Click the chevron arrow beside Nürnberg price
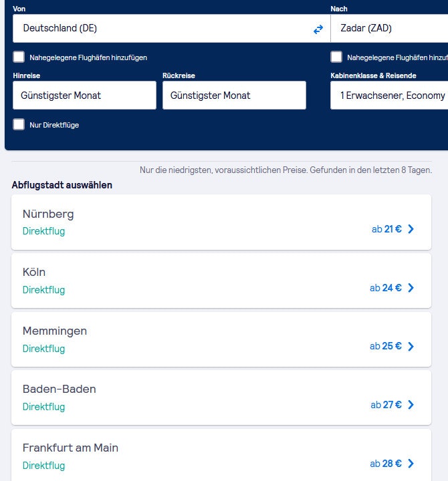 pos(411,229)
